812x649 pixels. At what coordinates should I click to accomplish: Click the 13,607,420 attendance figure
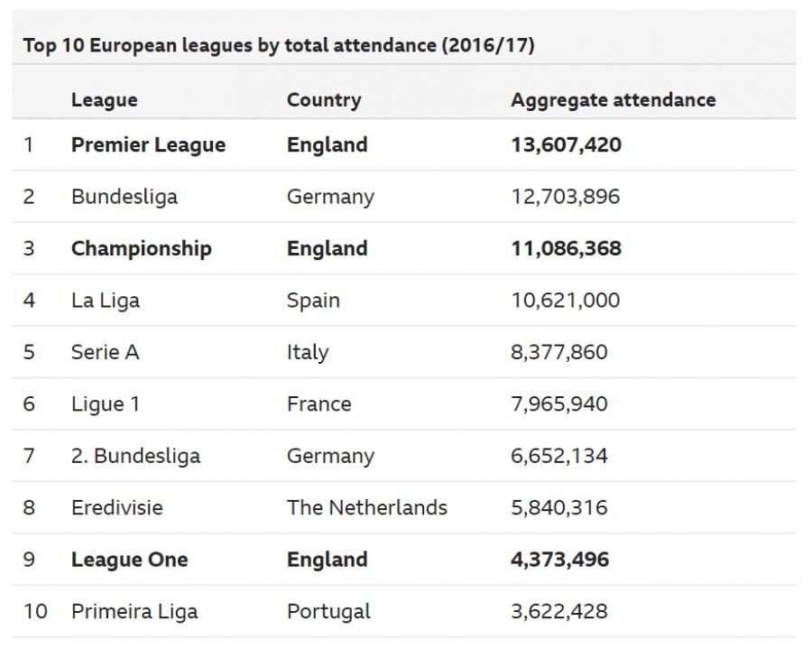click(566, 145)
